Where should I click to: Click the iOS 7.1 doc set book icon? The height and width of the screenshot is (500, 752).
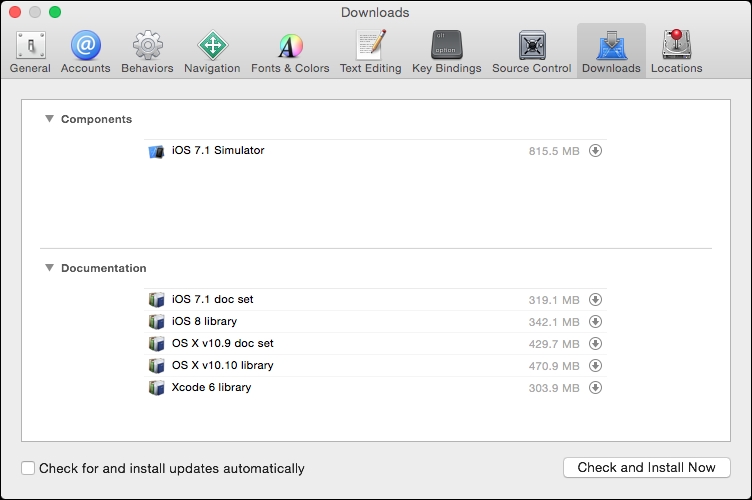point(156,300)
